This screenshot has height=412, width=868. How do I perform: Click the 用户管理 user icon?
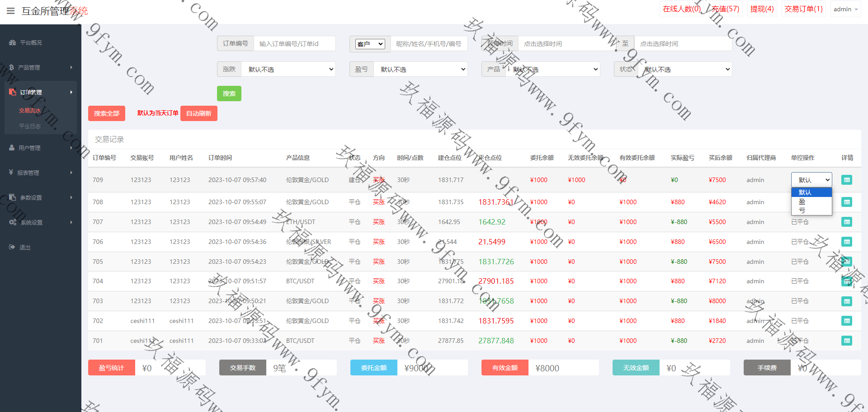click(12, 148)
